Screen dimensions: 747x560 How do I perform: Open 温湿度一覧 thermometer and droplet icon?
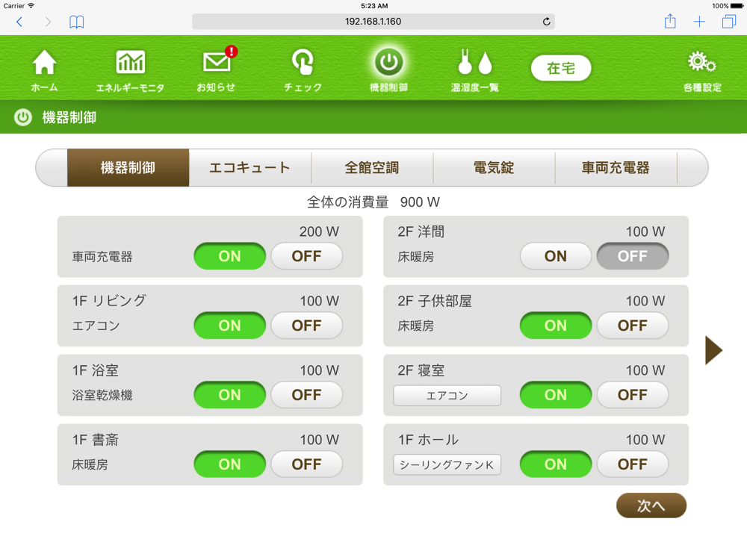point(474,70)
